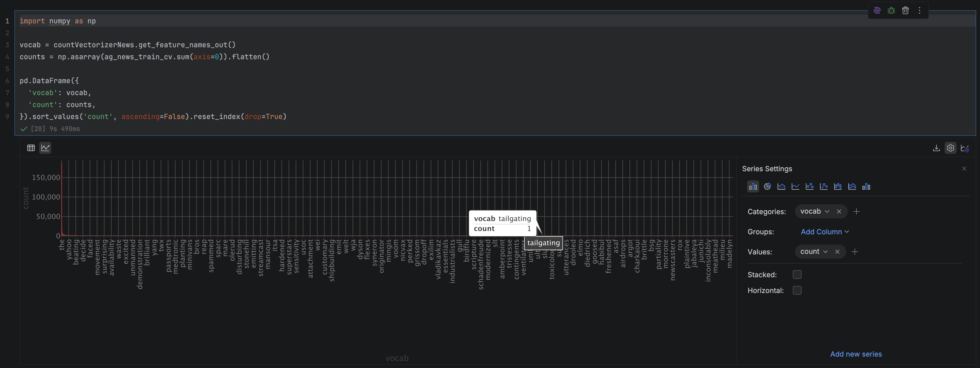
Task: Click the debug cell bug icon
Action: (x=891, y=10)
